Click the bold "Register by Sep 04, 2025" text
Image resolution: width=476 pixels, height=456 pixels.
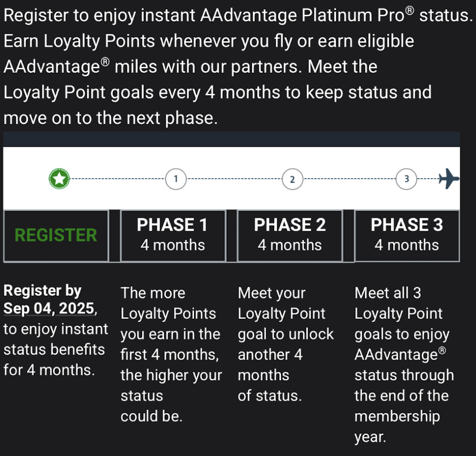pyautogui.click(x=51, y=300)
